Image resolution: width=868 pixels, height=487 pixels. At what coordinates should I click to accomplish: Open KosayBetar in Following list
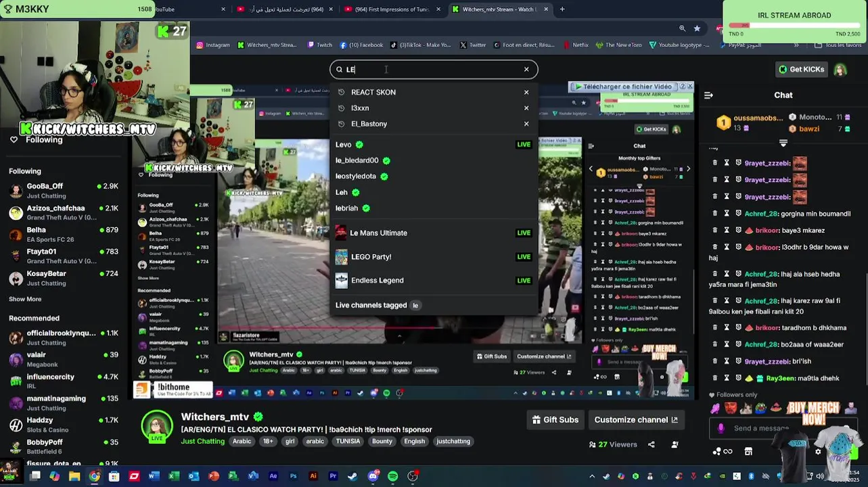point(64,277)
